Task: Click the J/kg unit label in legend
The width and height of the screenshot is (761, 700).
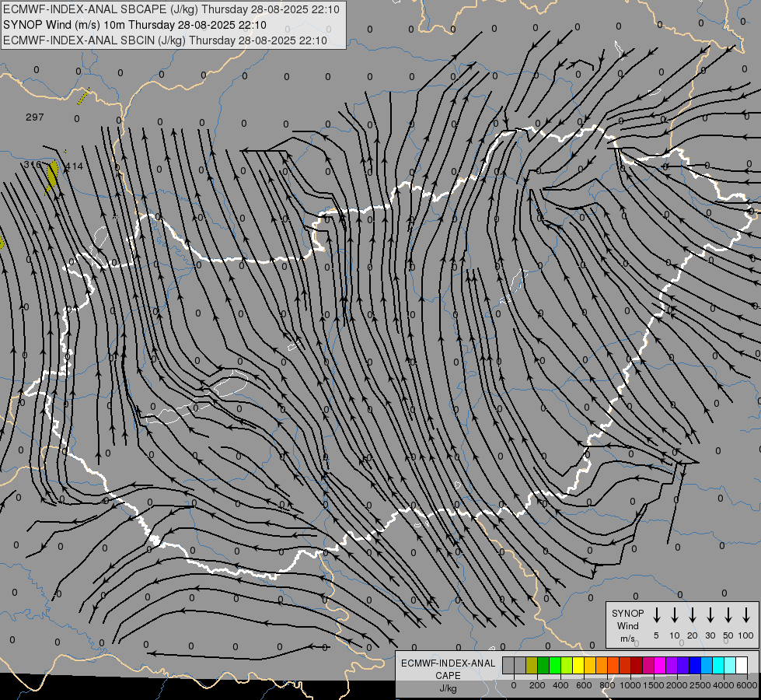Action: tap(448, 688)
